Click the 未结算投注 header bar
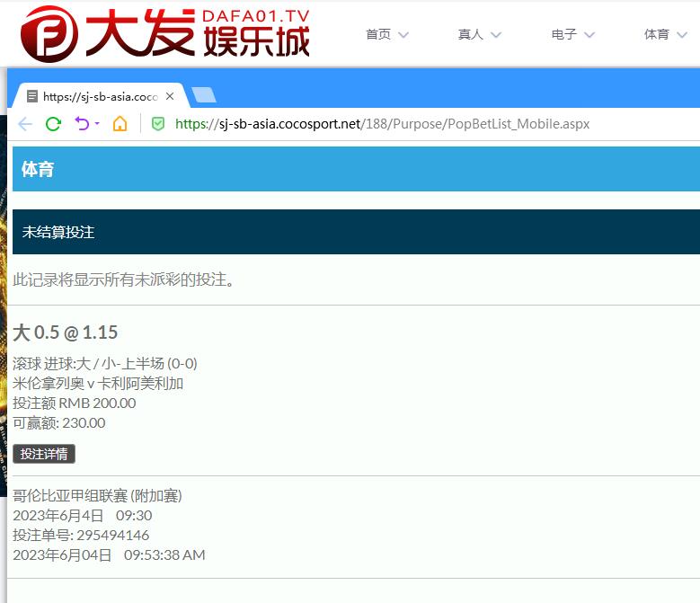Image resolution: width=700 pixels, height=603 pixels. 356,232
